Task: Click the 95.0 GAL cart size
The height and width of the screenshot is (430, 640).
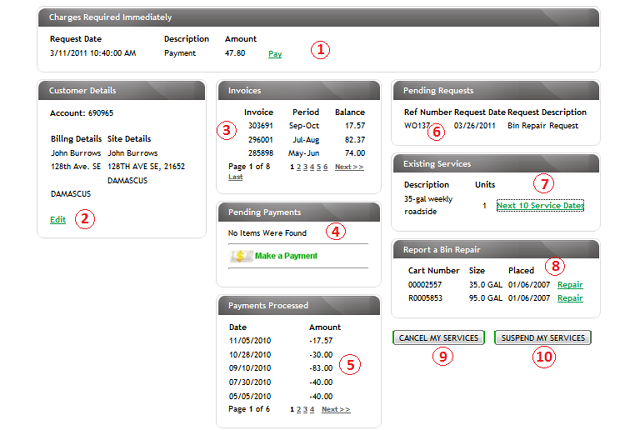Action: (x=485, y=298)
